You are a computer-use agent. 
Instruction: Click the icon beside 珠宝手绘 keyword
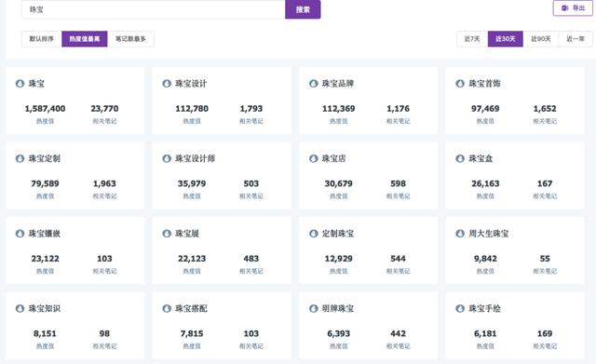click(x=460, y=308)
